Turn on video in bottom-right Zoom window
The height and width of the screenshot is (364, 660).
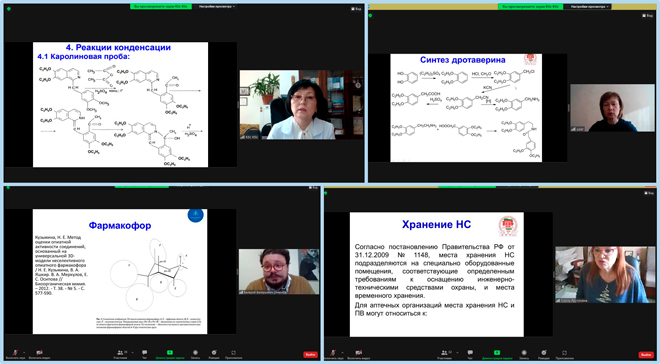[358, 353]
